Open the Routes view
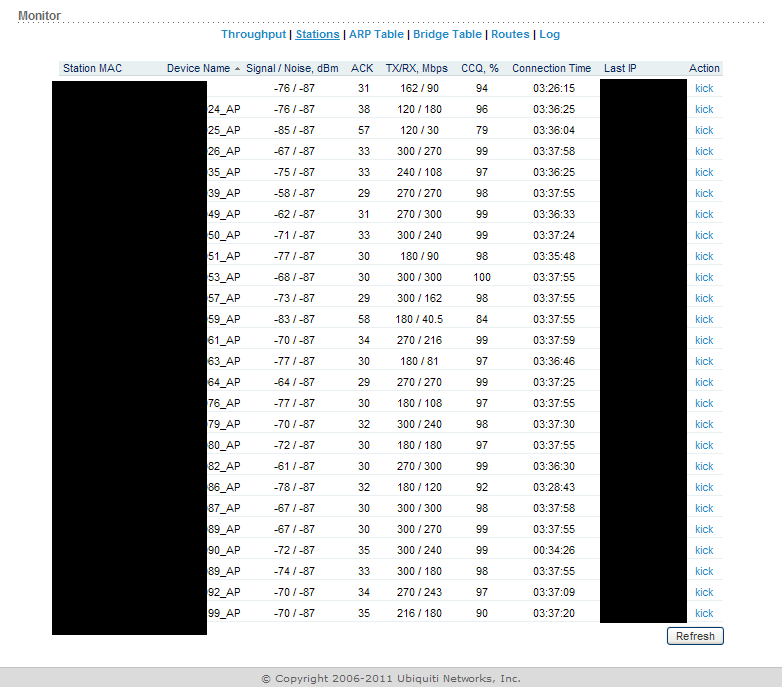Viewport: 782px width, 687px height. [x=510, y=34]
